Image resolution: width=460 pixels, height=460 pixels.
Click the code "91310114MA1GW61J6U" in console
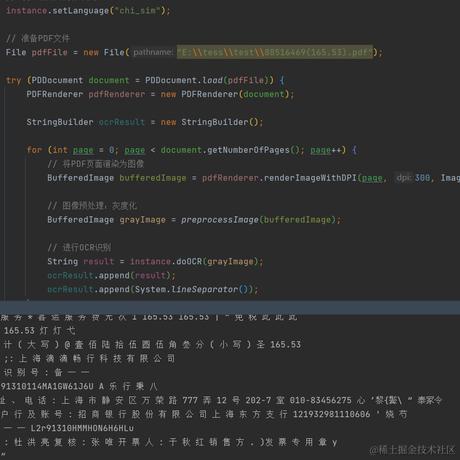(x=47, y=386)
